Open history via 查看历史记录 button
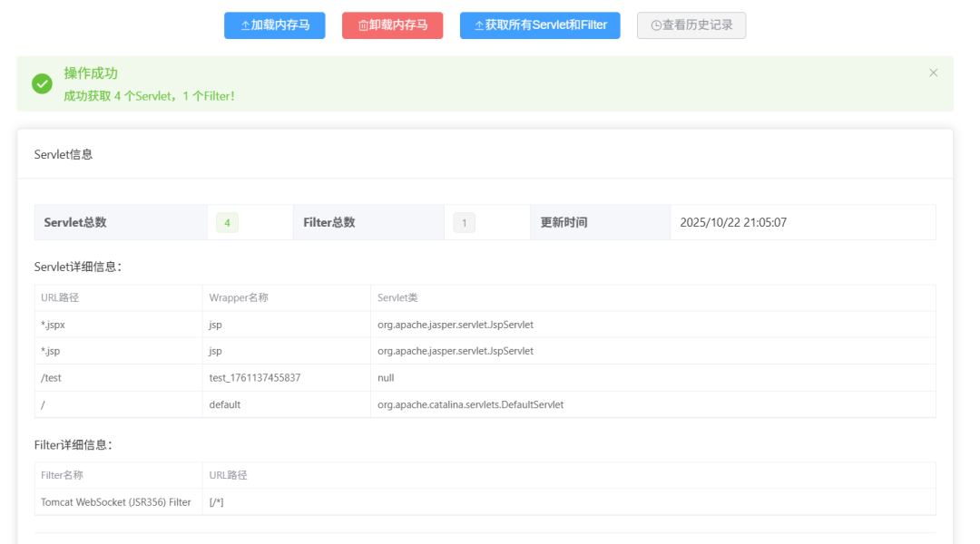Viewport: 980px width, 544px height. click(691, 24)
